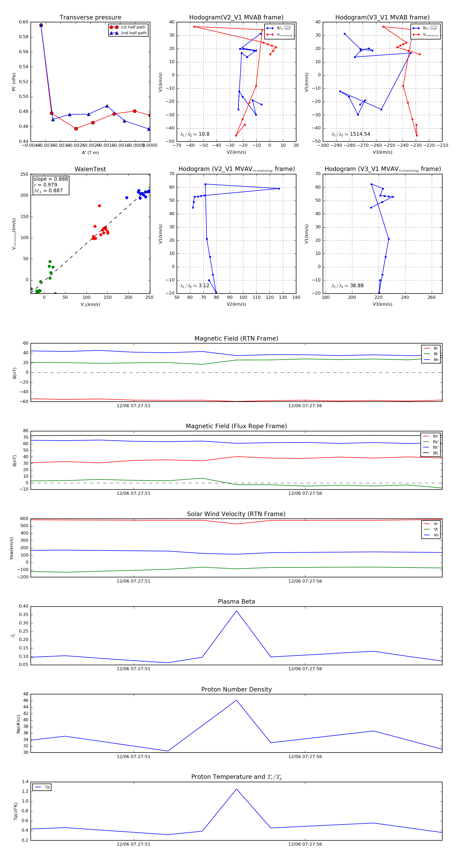Click "12/06 07:27:51" tick under Plasma Beta
Image resolution: width=473 pixels, height=868 pixels.
tap(134, 669)
